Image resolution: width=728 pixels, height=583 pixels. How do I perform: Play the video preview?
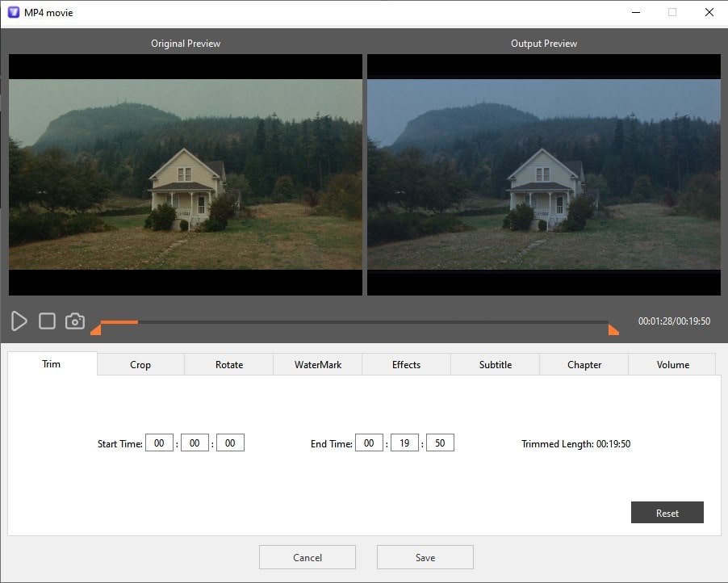19,321
